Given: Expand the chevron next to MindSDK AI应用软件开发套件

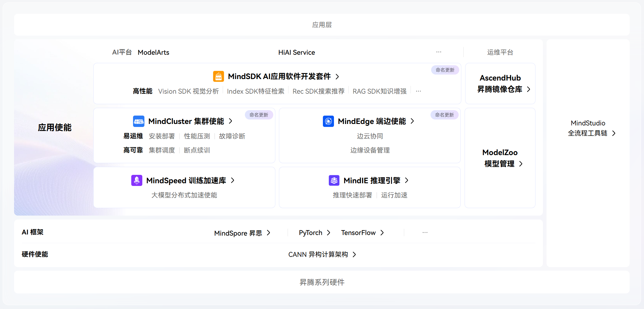Looking at the screenshot, I should click(x=338, y=77).
